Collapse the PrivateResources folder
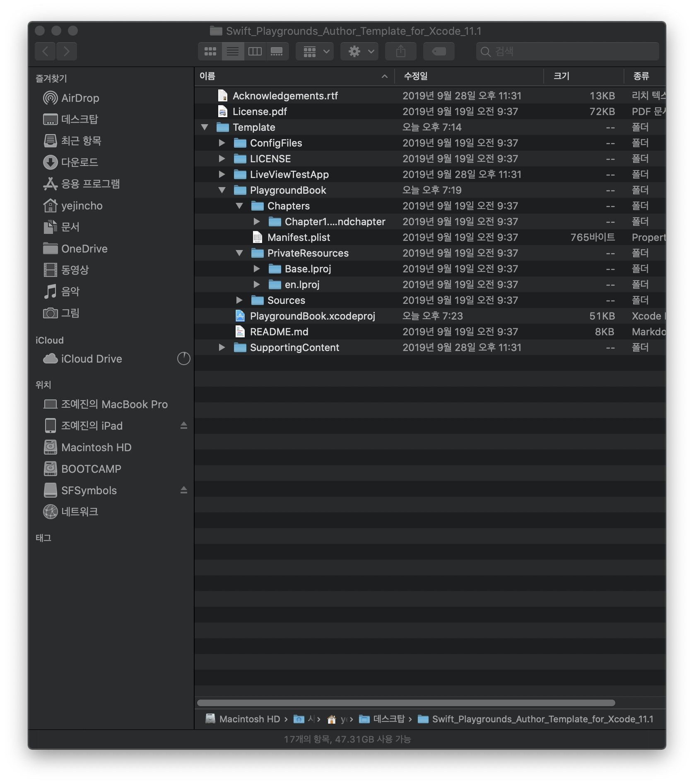Viewport: 694px width, 784px height. (x=239, y=253)
